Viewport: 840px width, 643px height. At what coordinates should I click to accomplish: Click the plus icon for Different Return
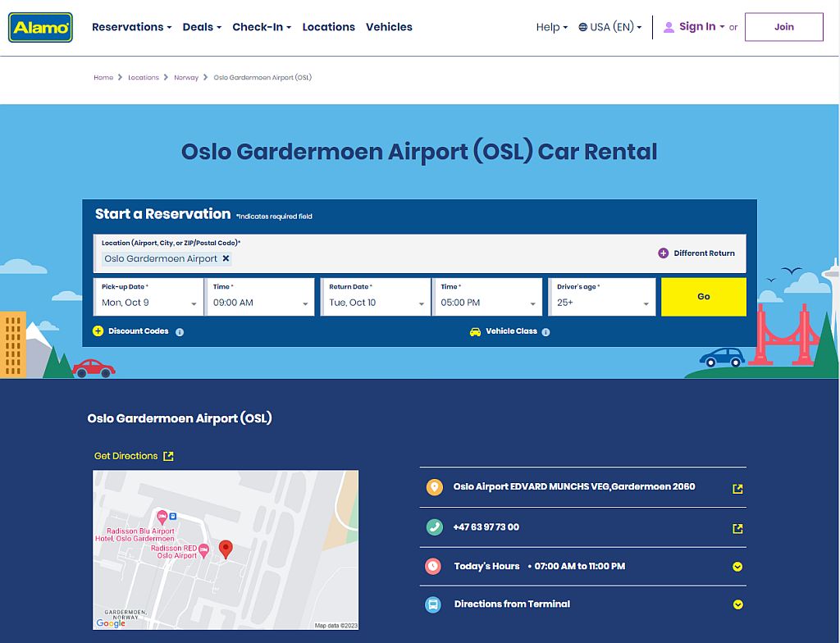point(664,253)
